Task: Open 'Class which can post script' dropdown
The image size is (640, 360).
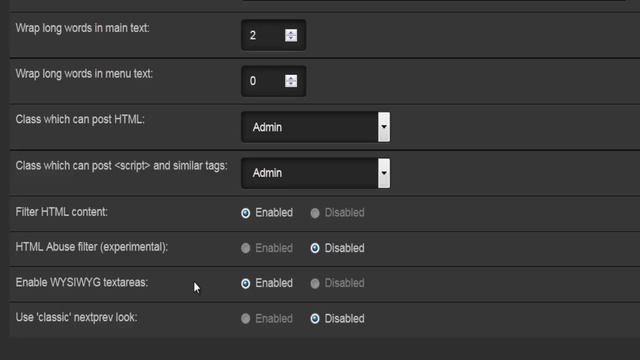Action: pyautogui.click(x=316, y=173)
